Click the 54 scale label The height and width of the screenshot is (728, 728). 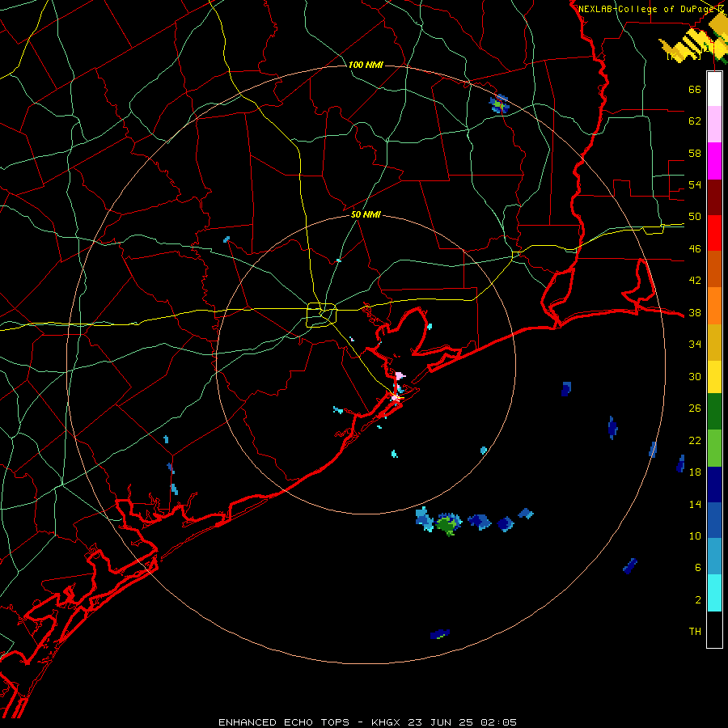695,184
